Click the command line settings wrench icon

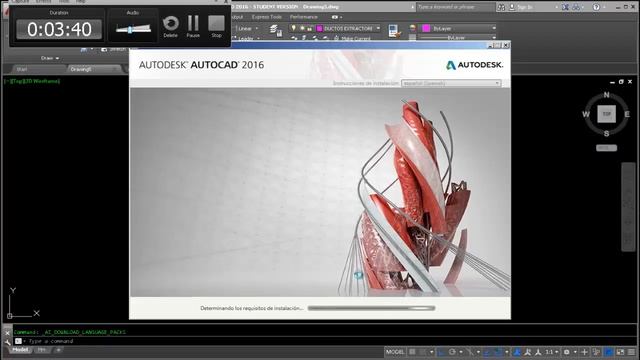point(7,342)
